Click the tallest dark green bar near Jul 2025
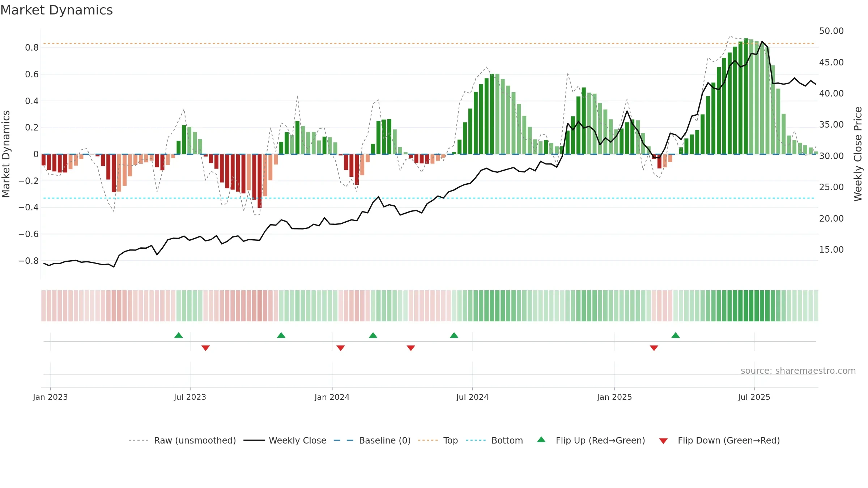Viewport: 868px width, 488px height. (x=746, y=96)
